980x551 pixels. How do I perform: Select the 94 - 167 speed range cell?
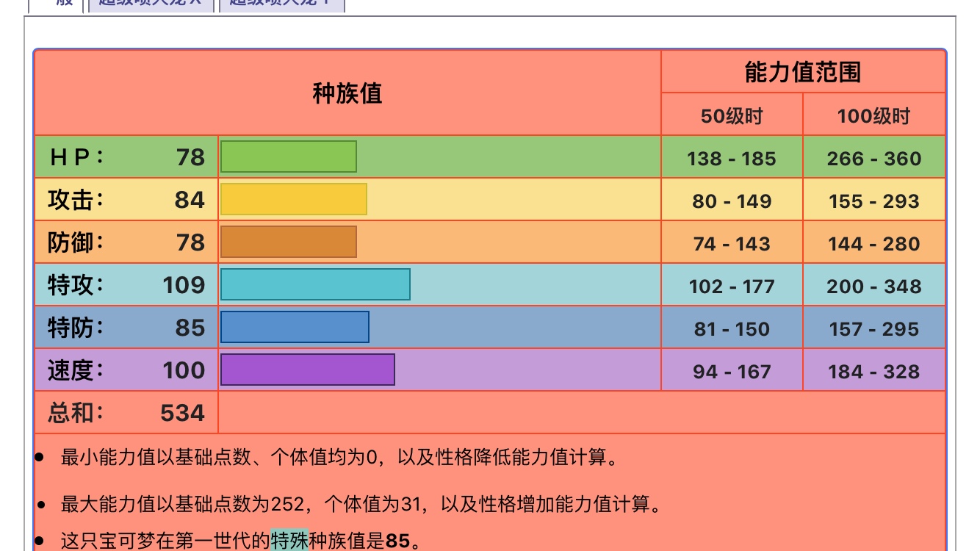tap(732, 371)
